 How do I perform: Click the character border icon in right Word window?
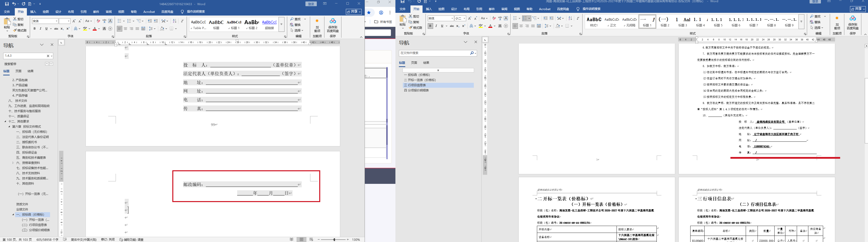pos(506,18)
